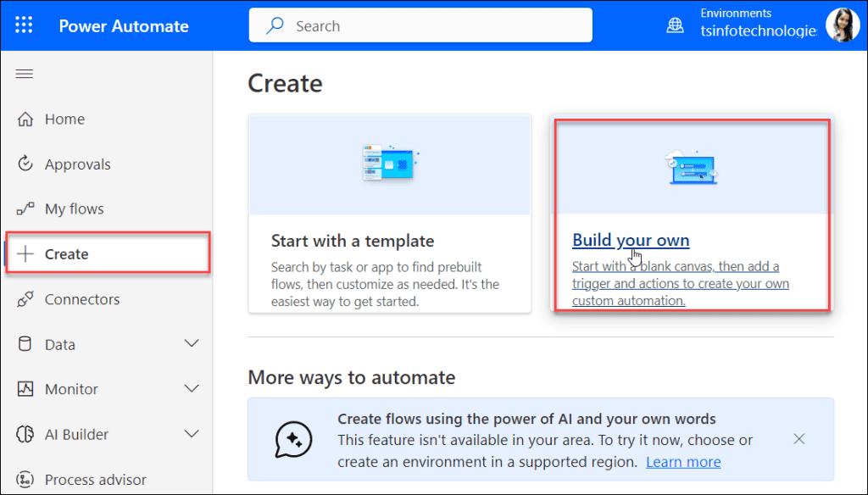Select Create in navigation
Viewport: 868px width, 495px height.
(108, 253)
